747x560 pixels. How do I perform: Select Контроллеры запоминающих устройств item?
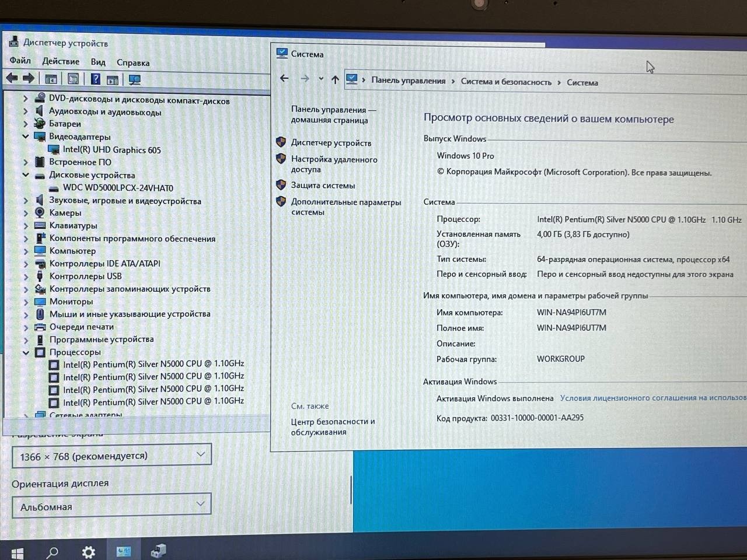tap(130, 289)
